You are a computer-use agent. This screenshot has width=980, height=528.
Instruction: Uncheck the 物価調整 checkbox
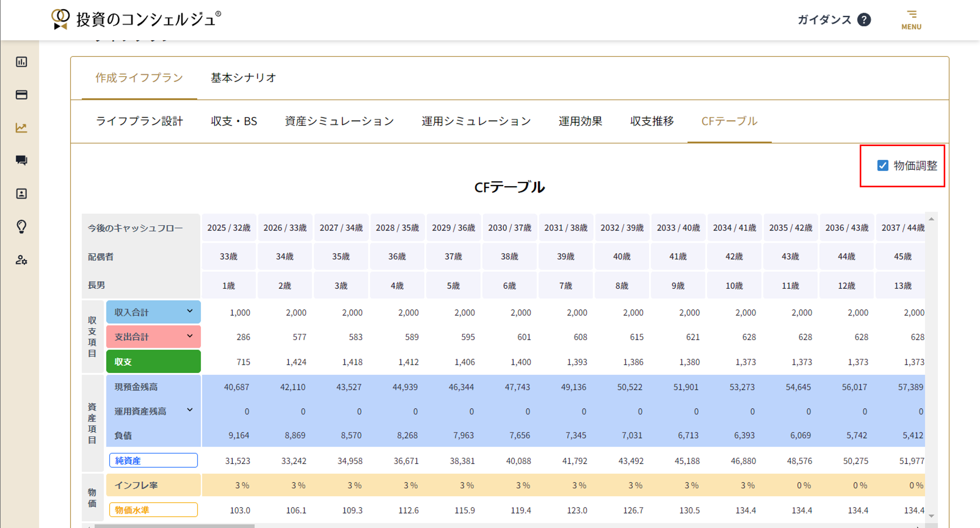coord(883,165)
